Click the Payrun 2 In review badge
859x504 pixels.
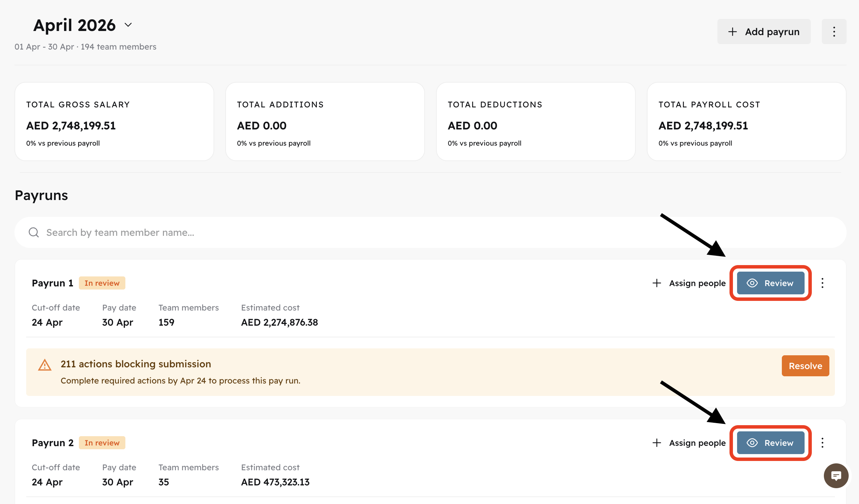pyautogui.click(x=102, y=443)
